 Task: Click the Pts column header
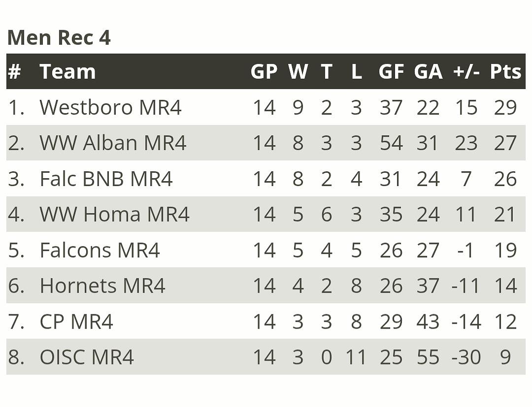tap(505, 72)
